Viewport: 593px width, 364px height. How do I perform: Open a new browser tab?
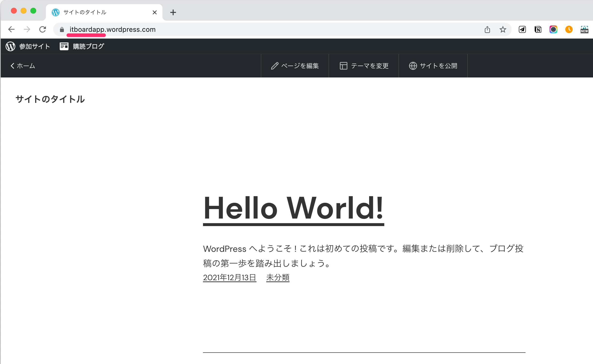[173, 12]
